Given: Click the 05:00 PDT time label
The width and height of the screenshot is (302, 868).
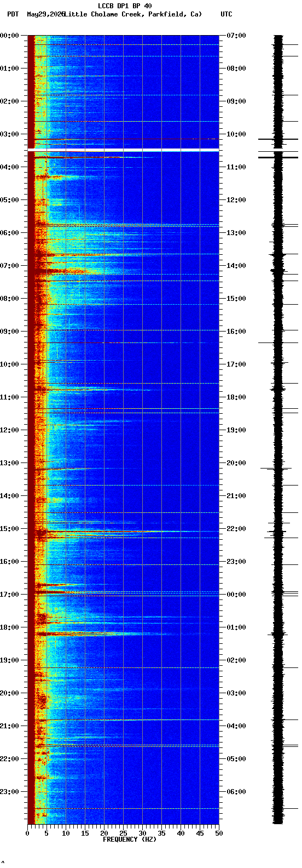Looking at the screenshot, I should tap(9, 200).
